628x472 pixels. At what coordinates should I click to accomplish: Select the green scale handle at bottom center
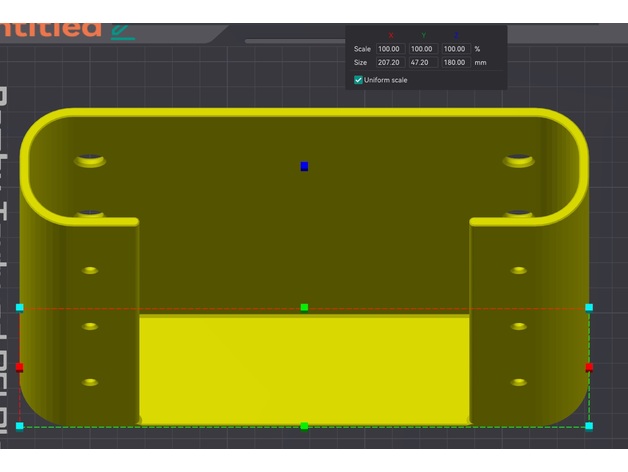pyautogui.click(x=304, y=426)
